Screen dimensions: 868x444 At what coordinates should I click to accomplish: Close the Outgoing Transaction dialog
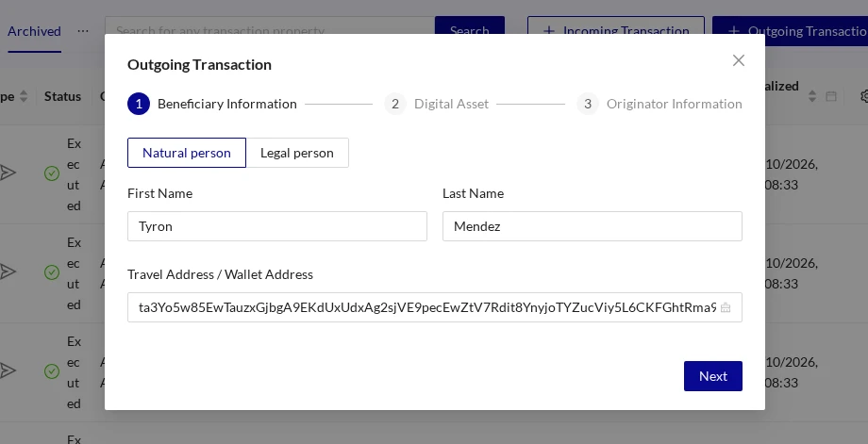coord(739,60)
